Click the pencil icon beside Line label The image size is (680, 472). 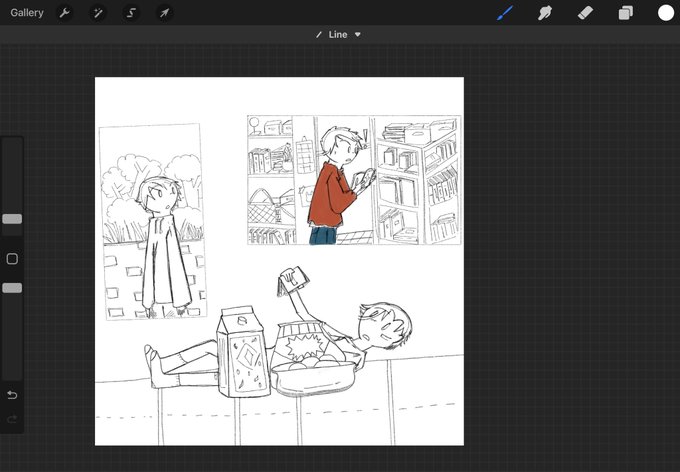click(319, 35)
